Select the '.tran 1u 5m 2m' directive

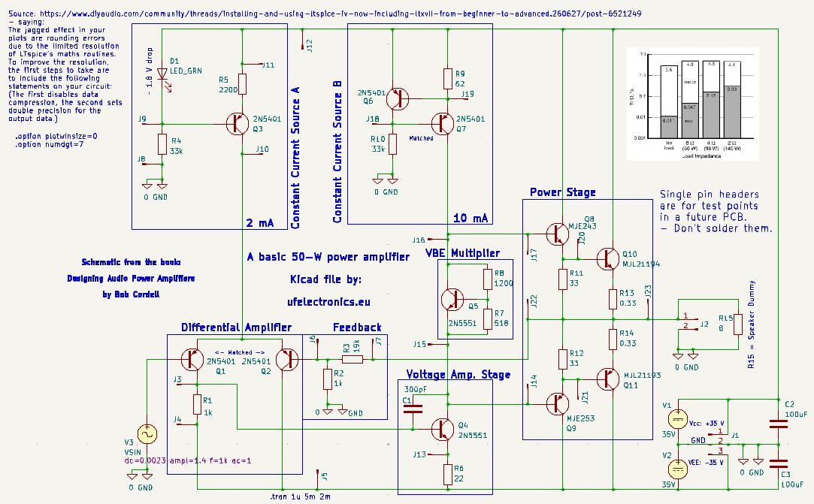[300, 496]
